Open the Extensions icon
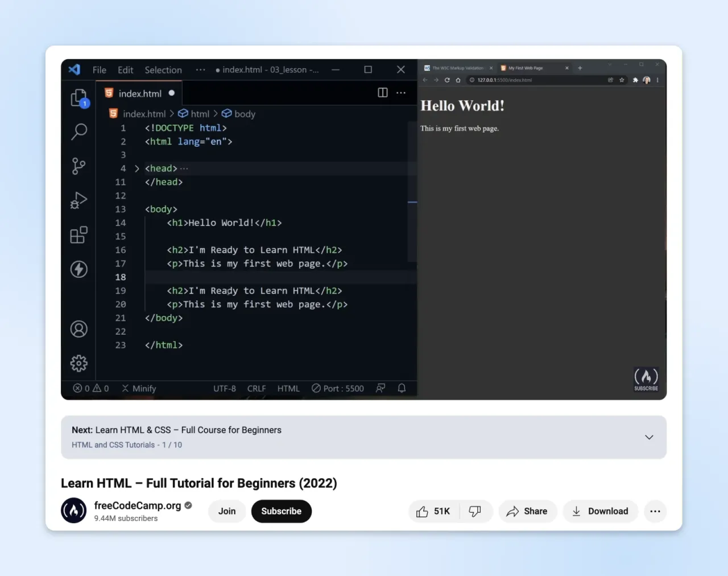Screen dimensions: 728x576 [x=79, y=234]
